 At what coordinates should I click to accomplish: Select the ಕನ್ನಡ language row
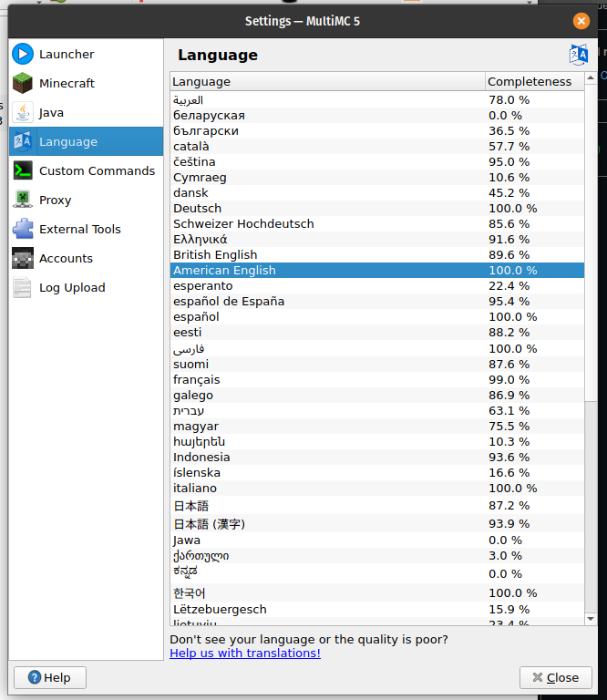point(377,573)
